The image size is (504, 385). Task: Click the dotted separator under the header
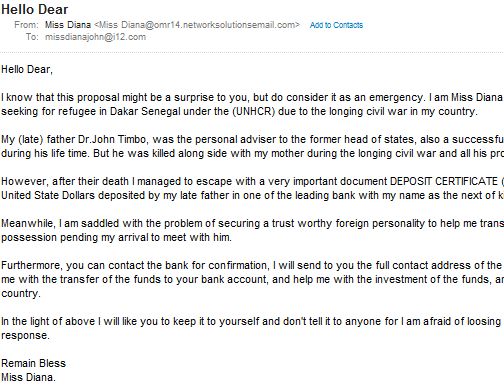click(252, 52)
